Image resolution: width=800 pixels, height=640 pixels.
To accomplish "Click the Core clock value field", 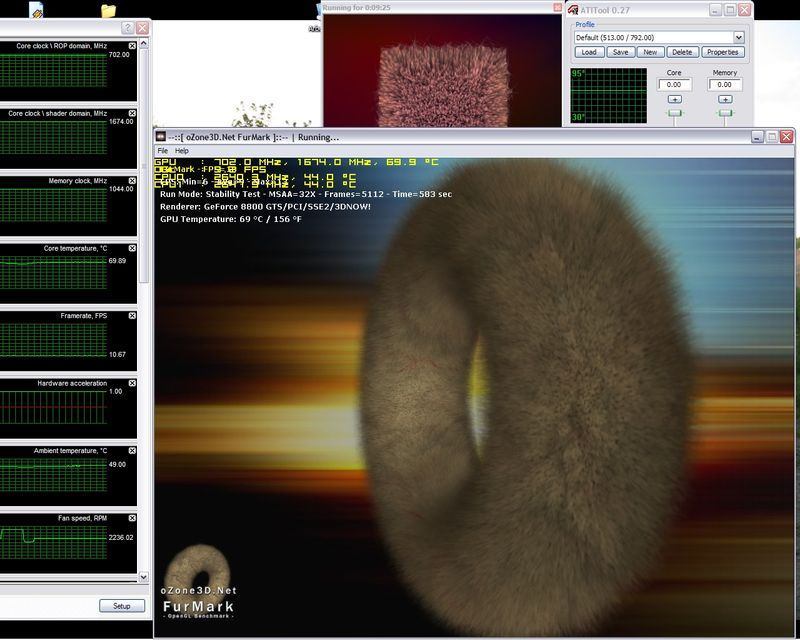I will (x=674, y=85).
